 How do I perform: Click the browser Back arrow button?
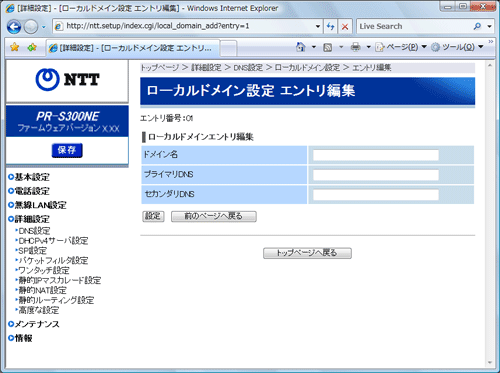click(x=14, y=27)
